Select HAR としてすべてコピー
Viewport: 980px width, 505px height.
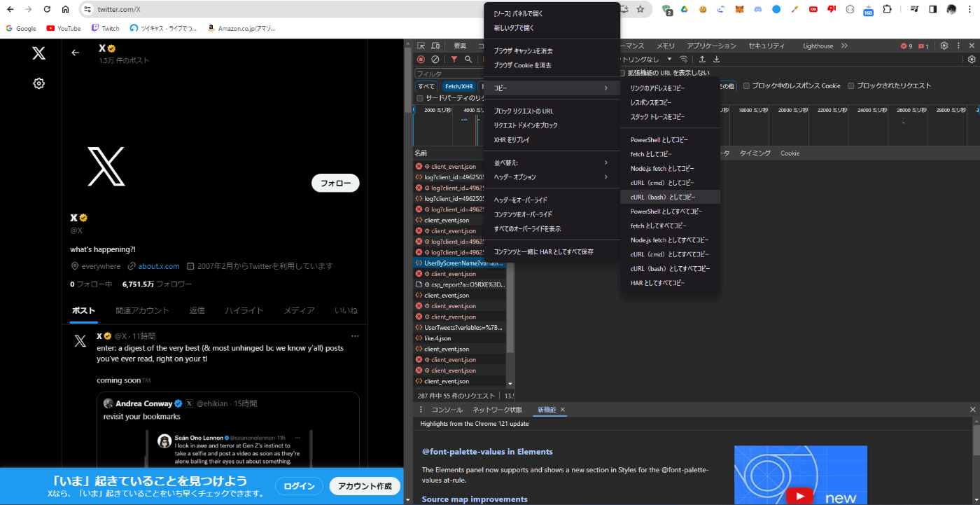[x=671, y=283]
